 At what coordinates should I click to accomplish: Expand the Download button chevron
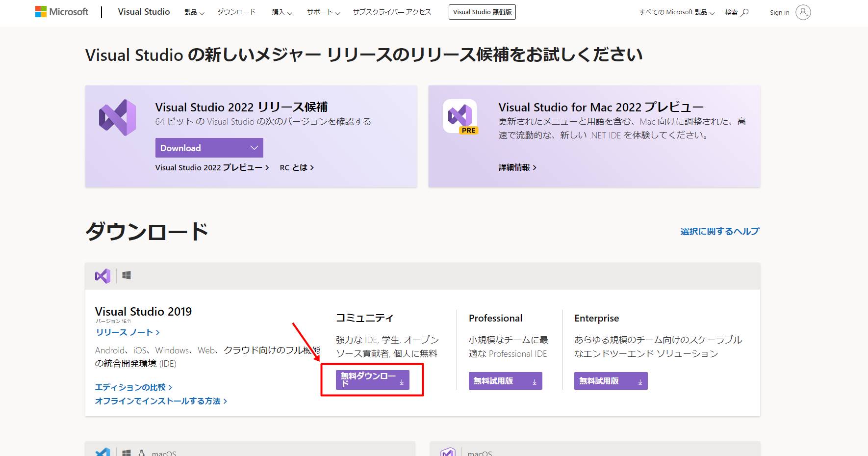tap(254, 148)
